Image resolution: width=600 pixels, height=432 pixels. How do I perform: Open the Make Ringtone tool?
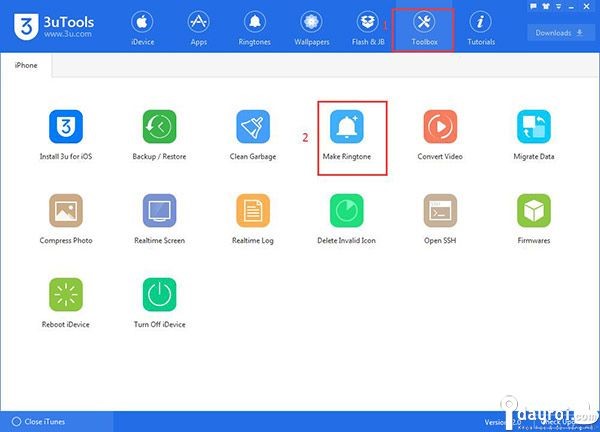[346, 128]
